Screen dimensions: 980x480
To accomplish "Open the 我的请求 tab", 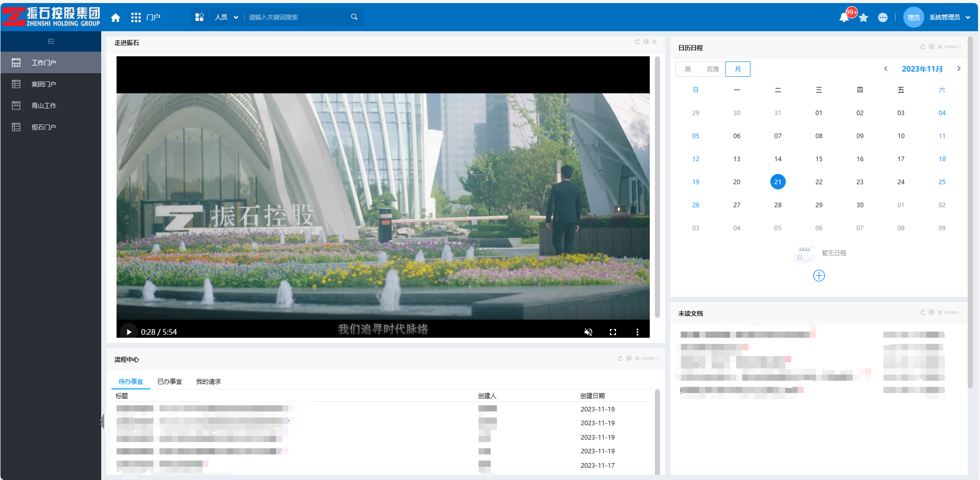I will (x=209, y=382).
